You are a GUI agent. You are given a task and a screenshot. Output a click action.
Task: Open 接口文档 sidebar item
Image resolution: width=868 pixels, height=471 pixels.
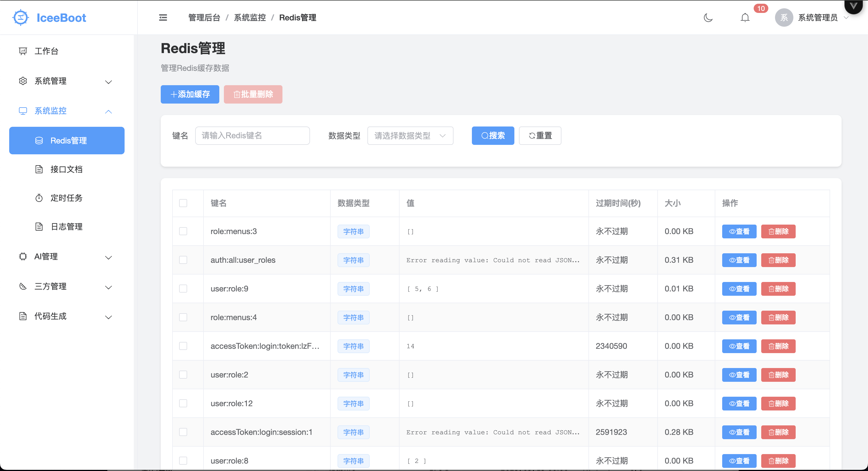tap(67, 169)
